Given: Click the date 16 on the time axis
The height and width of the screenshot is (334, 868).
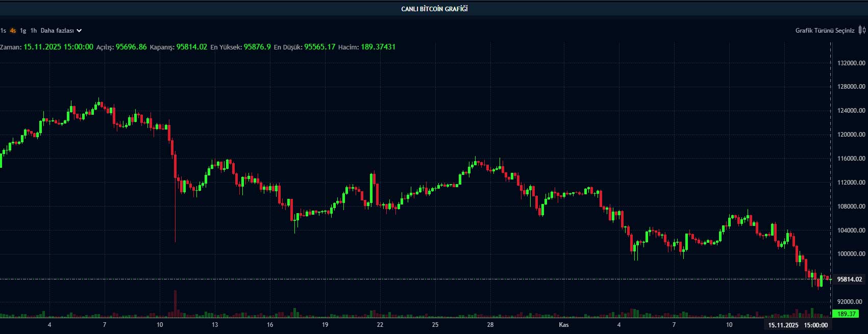Looking at the screenshot, I should [270, 325].
